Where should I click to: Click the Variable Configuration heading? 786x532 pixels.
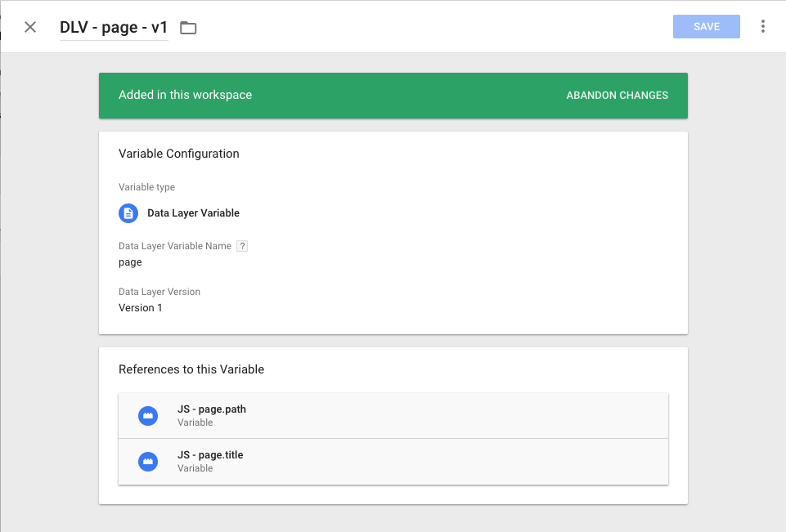[x=178, y=154]
